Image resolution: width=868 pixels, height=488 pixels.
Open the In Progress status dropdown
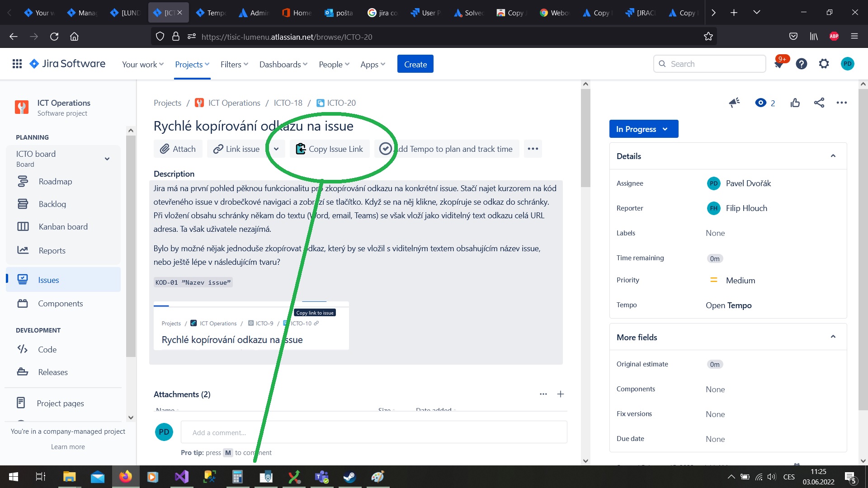tap(643, 129)
